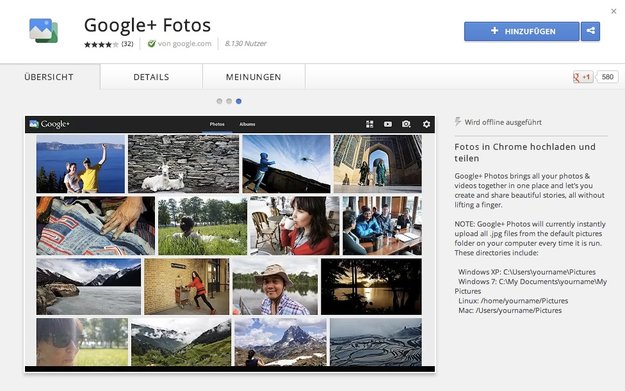This screenshot has height=391, width=625.
Task: Open the settings gear in the Google+ toolbar
Action: pos(426,124)
